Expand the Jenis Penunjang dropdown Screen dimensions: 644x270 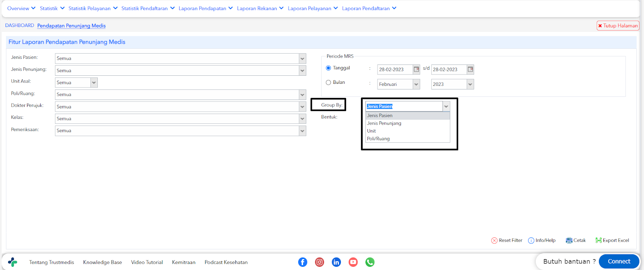302,71
